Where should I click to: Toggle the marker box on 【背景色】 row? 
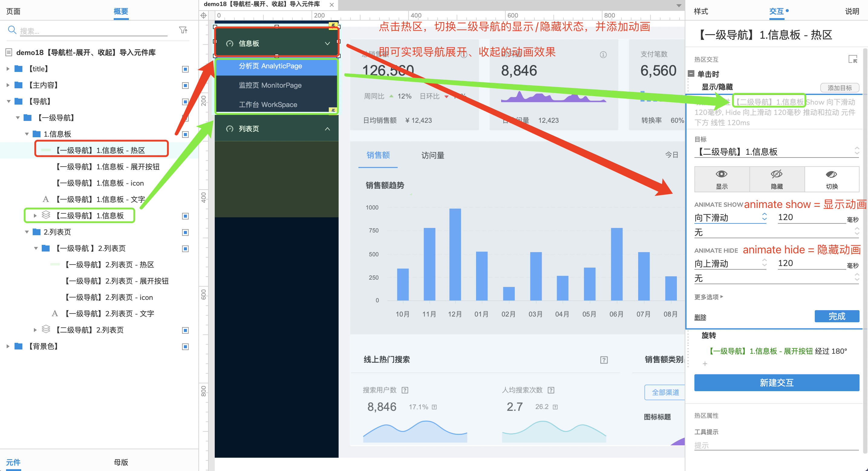pos(185,347)
